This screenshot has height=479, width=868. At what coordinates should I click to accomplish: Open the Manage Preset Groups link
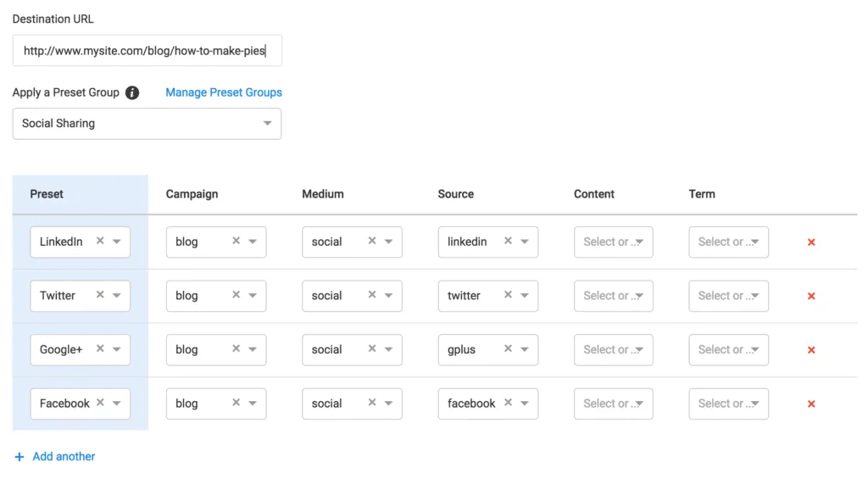(224, 92)
